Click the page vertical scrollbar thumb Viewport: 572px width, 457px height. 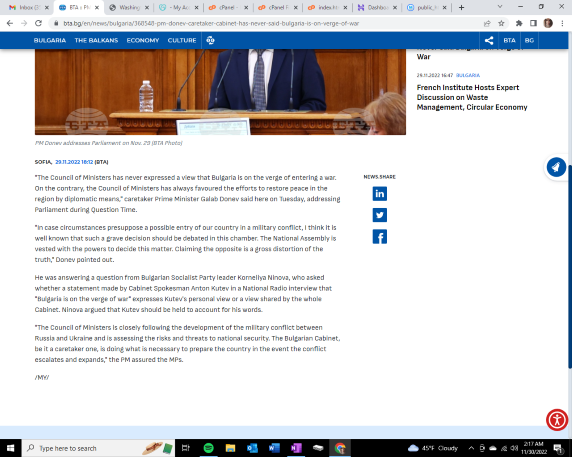point(569,266)
